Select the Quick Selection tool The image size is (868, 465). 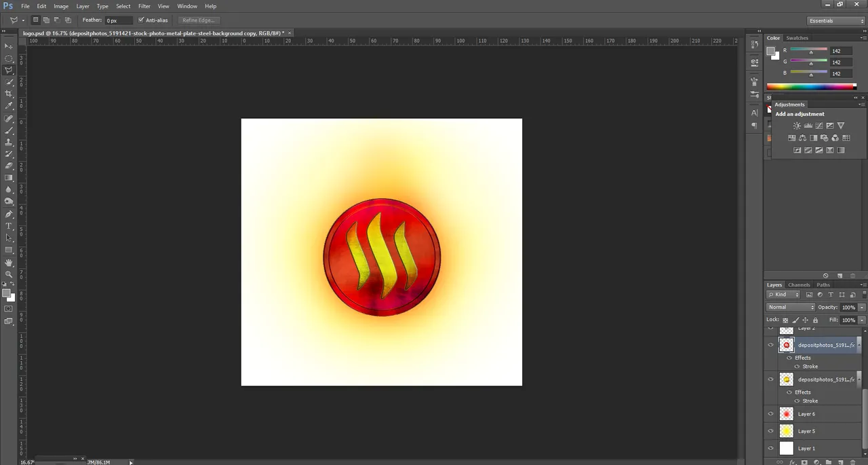(9, 82)
